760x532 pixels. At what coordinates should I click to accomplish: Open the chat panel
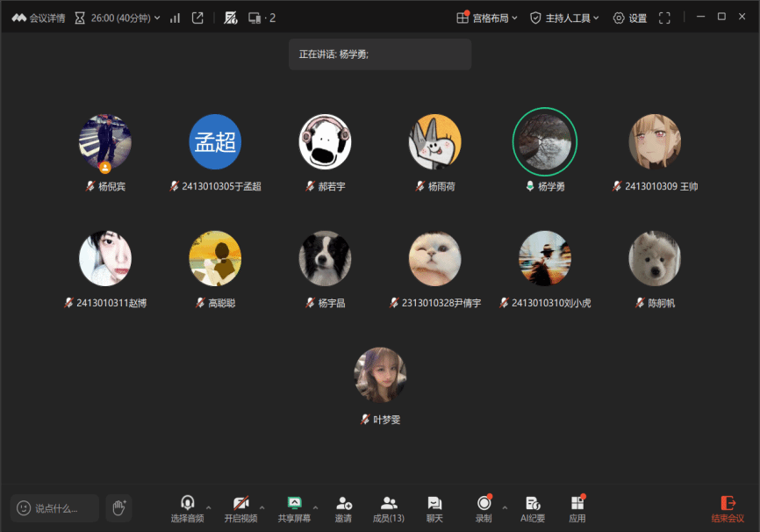pyautogui.click(x=434, y=508)
